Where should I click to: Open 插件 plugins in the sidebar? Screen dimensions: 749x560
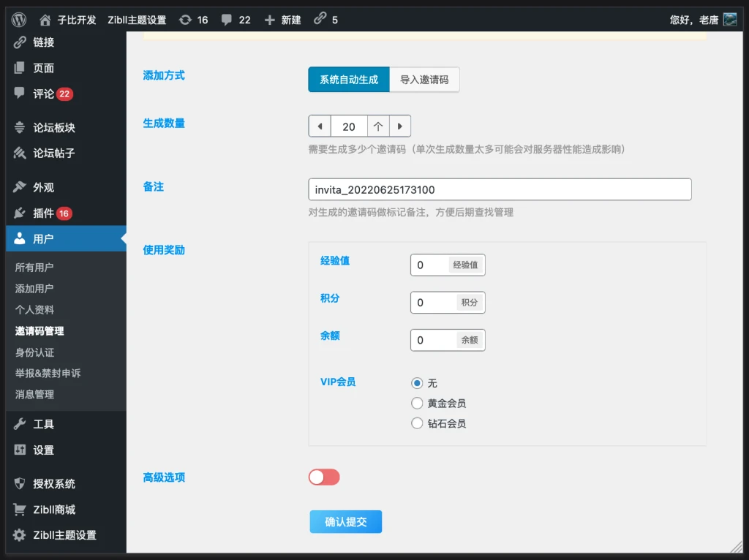coord(43,213)
